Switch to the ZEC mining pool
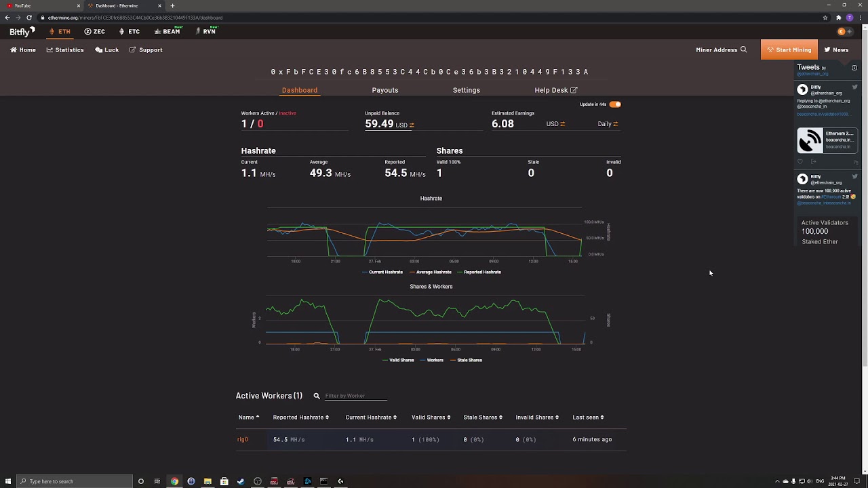This screenshot has width=868, height=488. click(94, 31)
